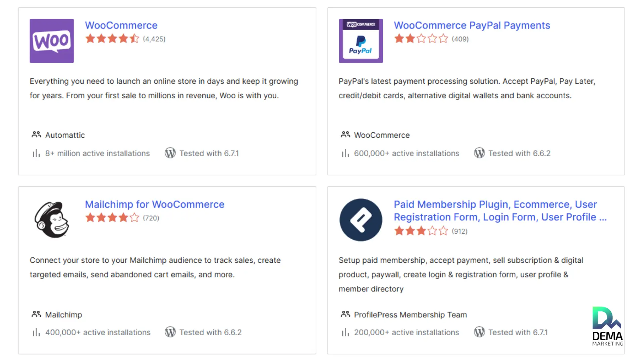Click Tested with 6.7.1 in the Paid Membership card
The width and height of the screenshot is (644, 362).
(x=518, y=332)
